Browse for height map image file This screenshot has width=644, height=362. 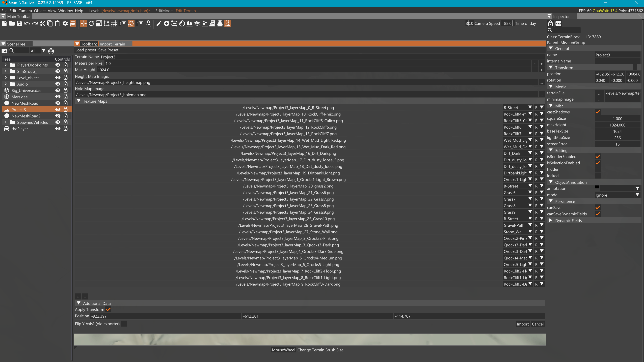[x=542, y=82]
